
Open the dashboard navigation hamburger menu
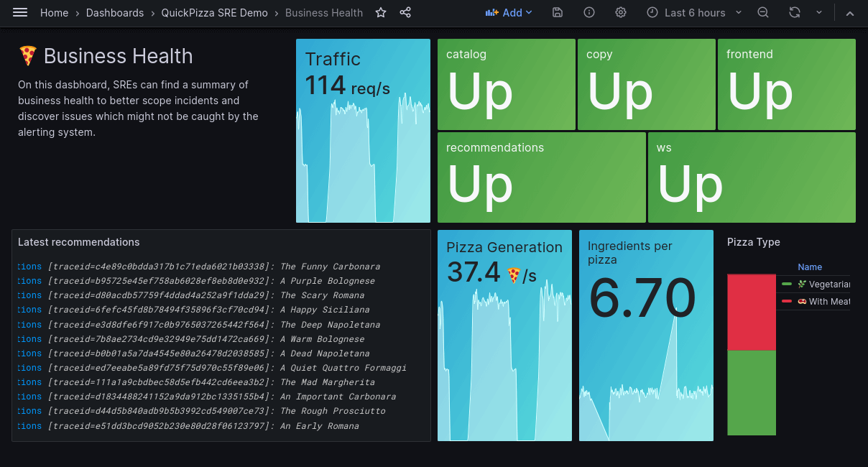pos(19,12)
